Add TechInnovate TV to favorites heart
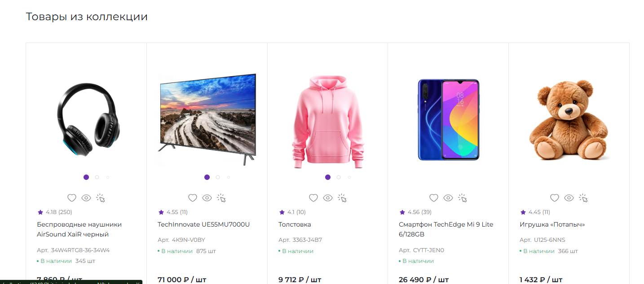This screenshot has height=284, width=644. [193, 198]
